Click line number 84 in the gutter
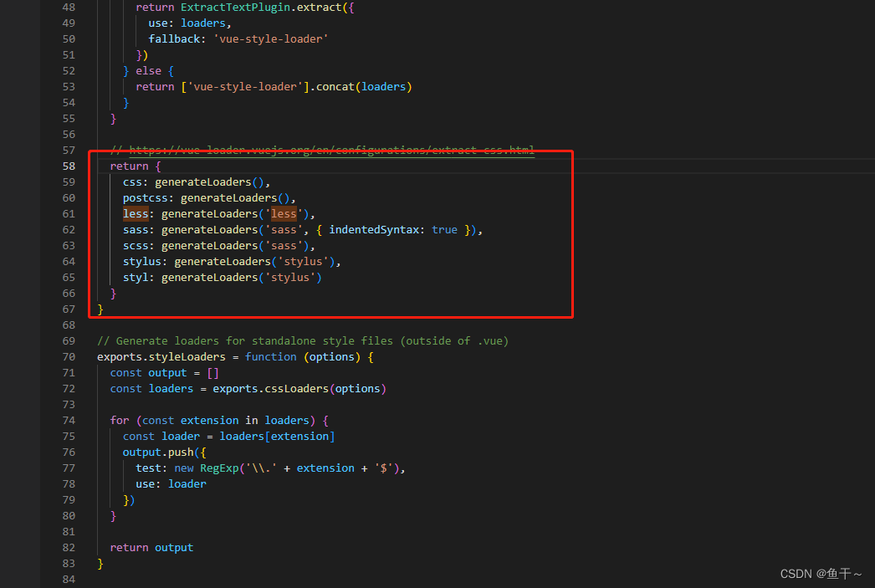This screenshot has height=588, width=875. click(69, 579)
